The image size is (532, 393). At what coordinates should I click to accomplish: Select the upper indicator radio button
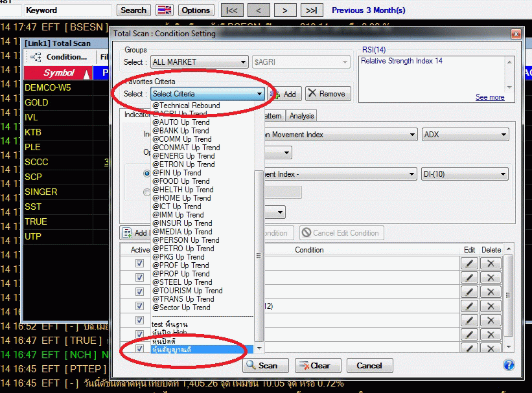point(146,174)
